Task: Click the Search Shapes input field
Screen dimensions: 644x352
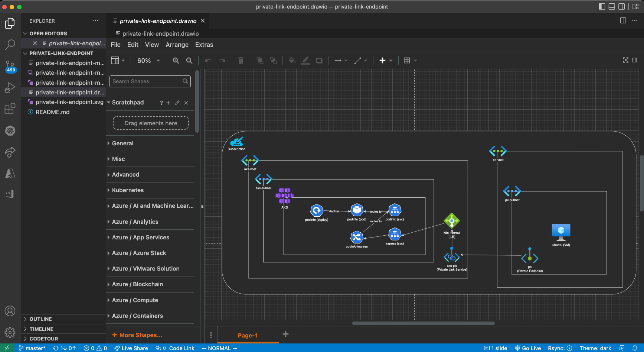Action: 147,81
